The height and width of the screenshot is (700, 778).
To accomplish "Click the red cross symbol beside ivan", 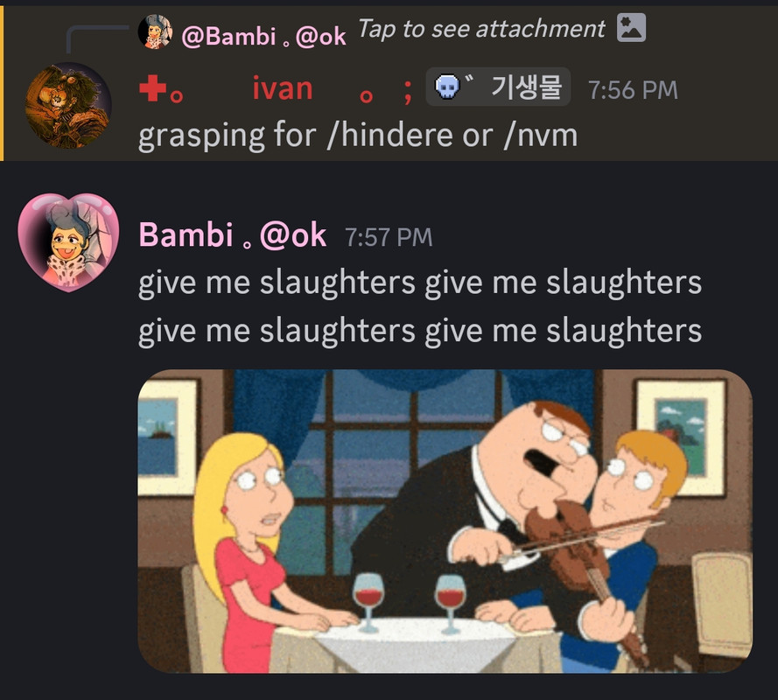I will (x=153, y=88).
